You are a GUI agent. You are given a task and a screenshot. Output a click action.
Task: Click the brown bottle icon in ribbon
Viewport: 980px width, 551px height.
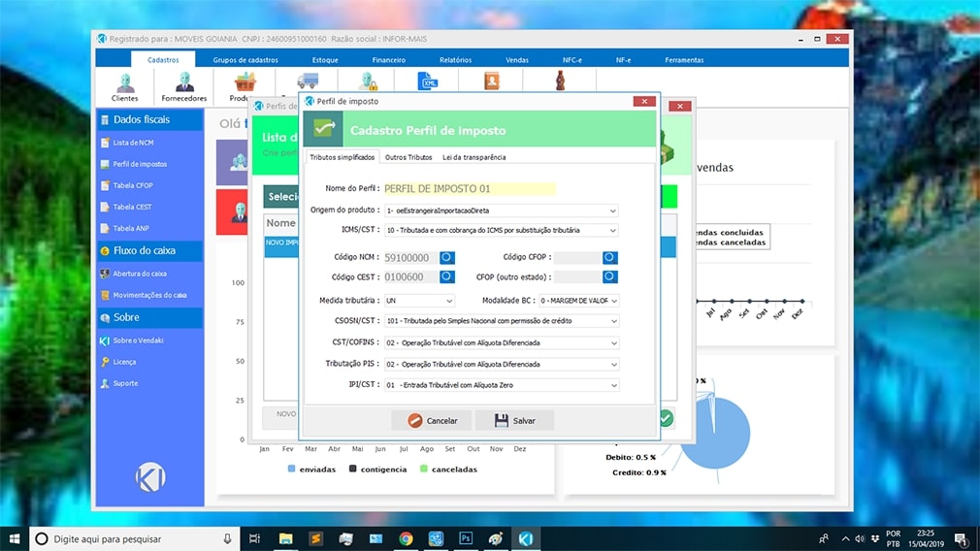click(x=559, y=81)
